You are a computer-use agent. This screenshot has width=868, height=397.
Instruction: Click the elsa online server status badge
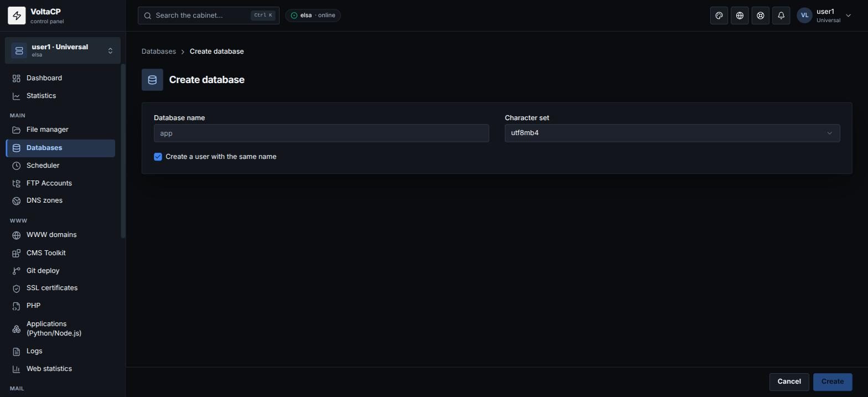[x=313, y=16]
